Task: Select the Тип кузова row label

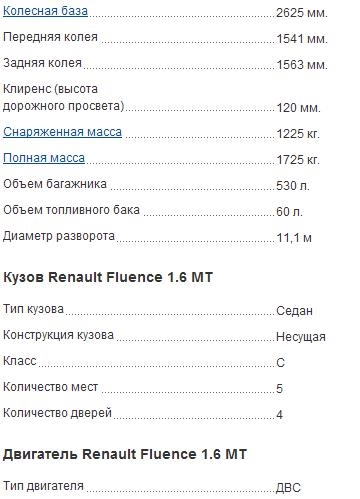Action: [33, 309]
